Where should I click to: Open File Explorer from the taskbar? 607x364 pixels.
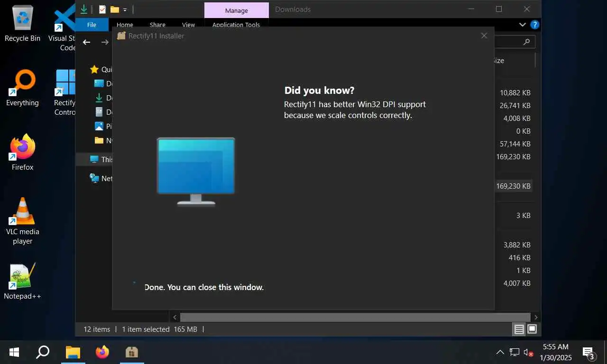point(73,352)
